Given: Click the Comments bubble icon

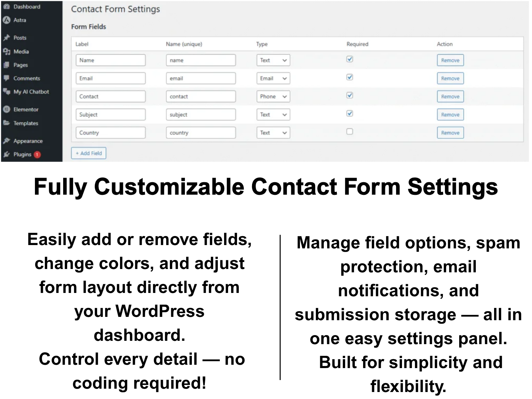Looking at the screenshot, I should pos(7,78).
